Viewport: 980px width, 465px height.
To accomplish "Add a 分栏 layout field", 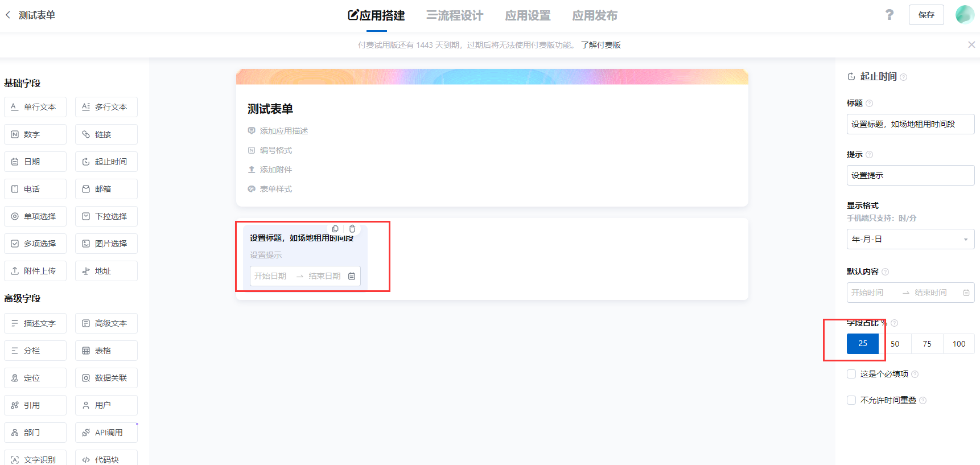I will pos(35,351).
